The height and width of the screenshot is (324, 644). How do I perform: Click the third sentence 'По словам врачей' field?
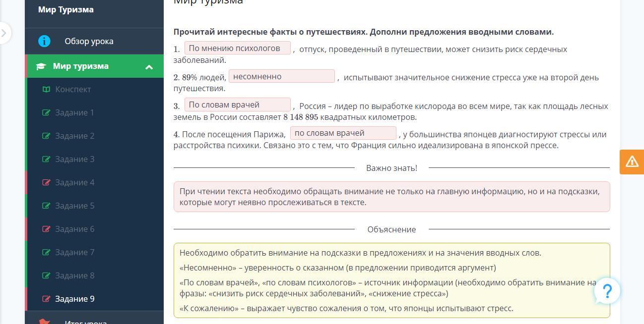(237, 105)
